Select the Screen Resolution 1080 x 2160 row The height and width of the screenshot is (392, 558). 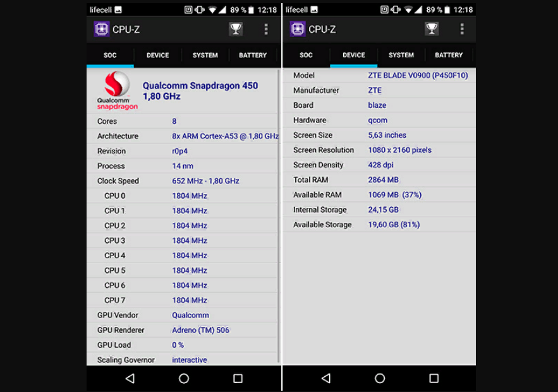pos(379,150)
